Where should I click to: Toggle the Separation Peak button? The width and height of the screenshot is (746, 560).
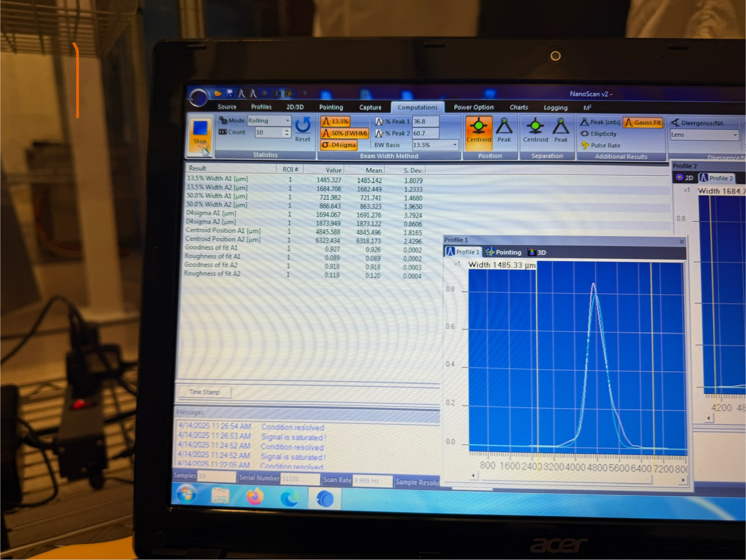coord(561,130)
